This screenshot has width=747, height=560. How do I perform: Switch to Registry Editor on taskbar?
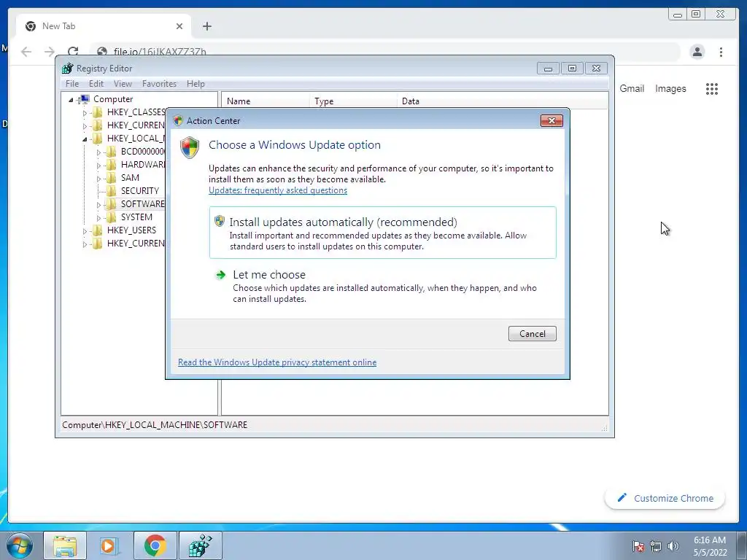(x=200, y=545)
